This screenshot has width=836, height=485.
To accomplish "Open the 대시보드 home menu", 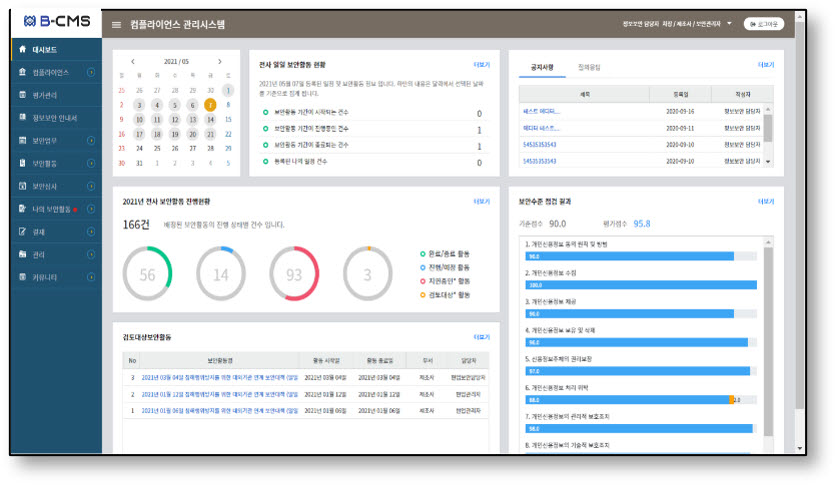I will [x=56, y=50].
